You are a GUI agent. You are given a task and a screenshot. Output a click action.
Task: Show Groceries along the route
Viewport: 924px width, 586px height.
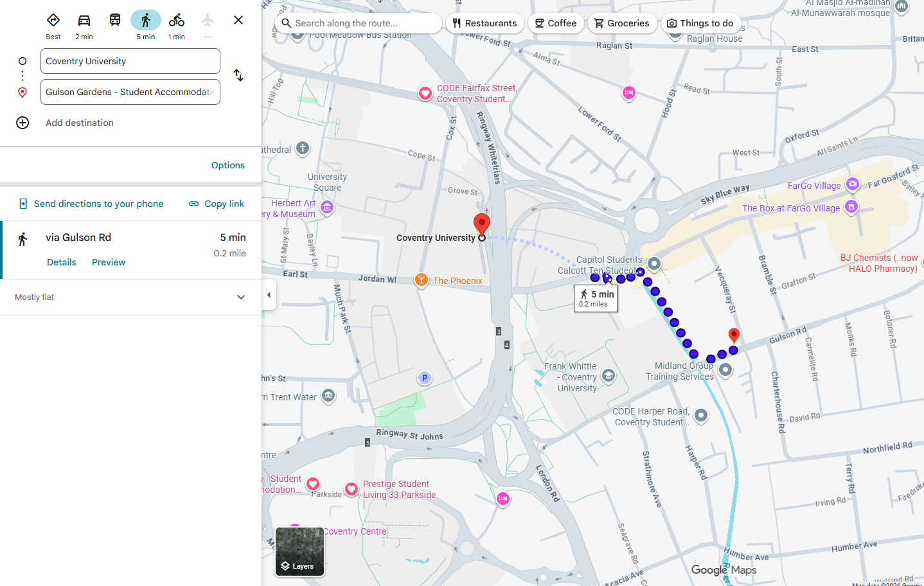point(622,23)
